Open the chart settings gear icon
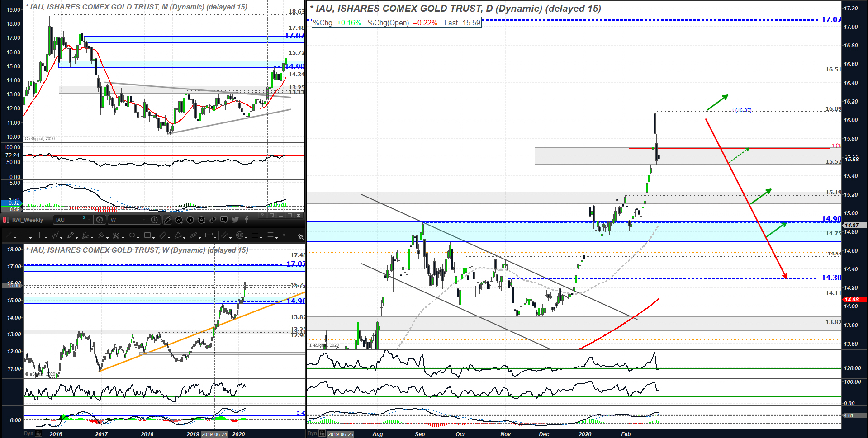Screen dimensions: 868x438 [100, 220]
